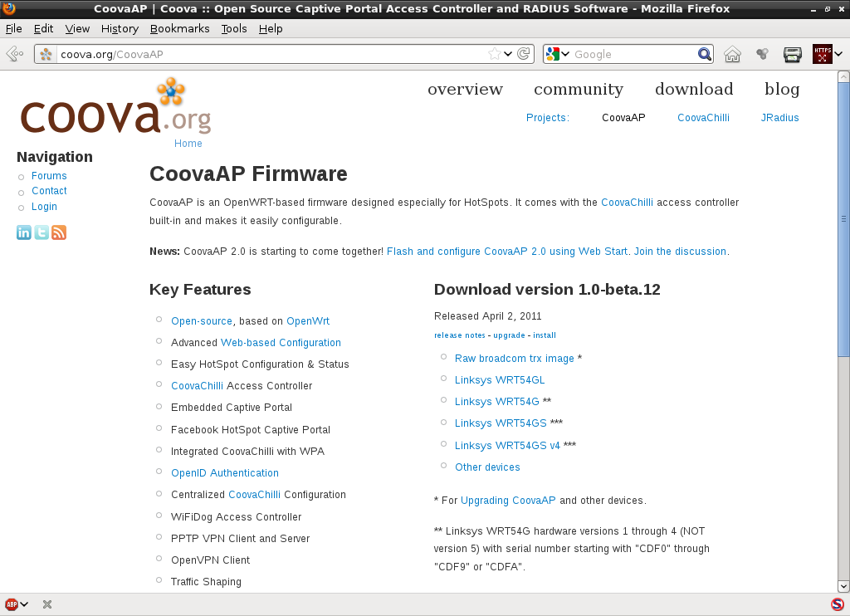Select the CoovaAP project tab

[623, 118]
